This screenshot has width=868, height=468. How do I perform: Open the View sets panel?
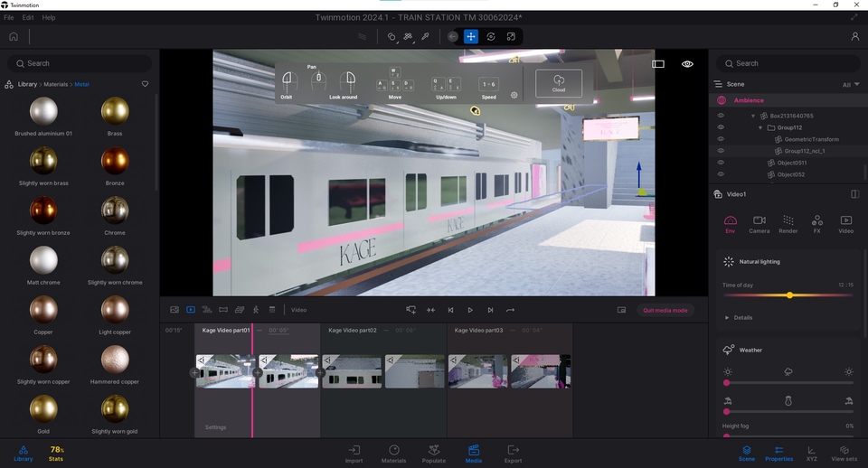coord(844,454)
